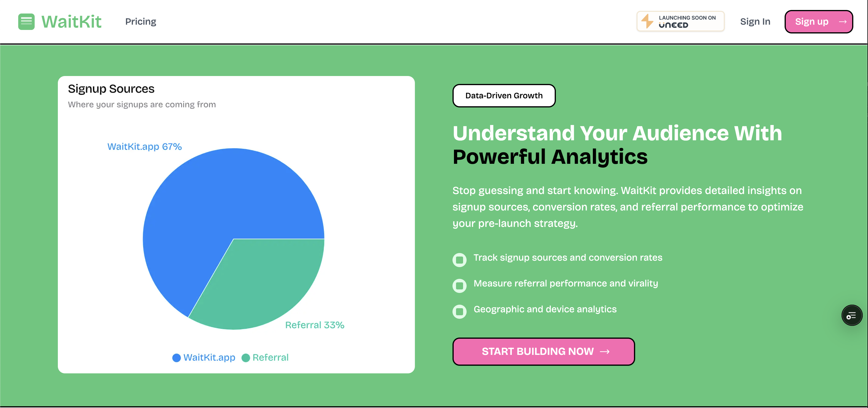Click the Measure referral performance bullet icon
868x408 pixels.
459,286
